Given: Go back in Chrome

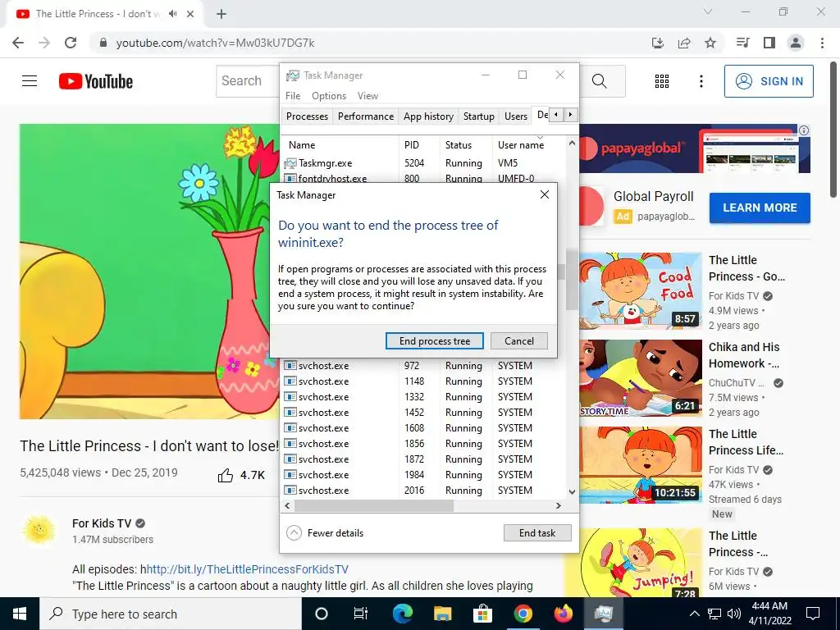Looking at the screenshot, I should [x=18, y=43].
